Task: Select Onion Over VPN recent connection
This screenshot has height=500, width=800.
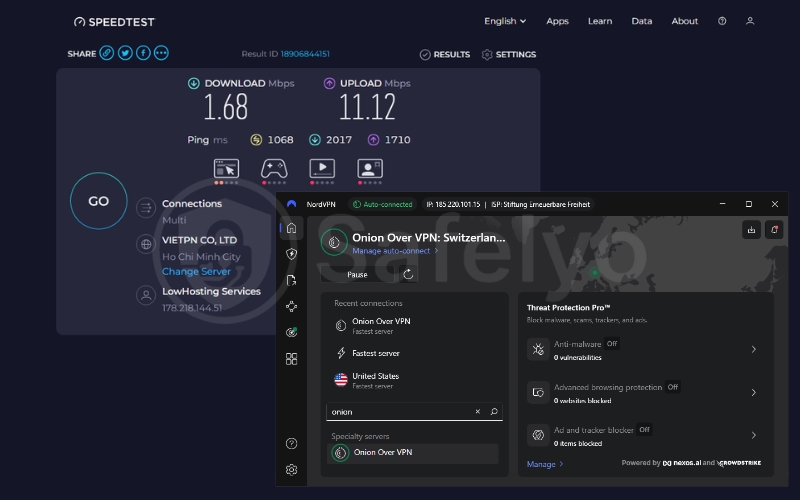Action: pos(414,326)
